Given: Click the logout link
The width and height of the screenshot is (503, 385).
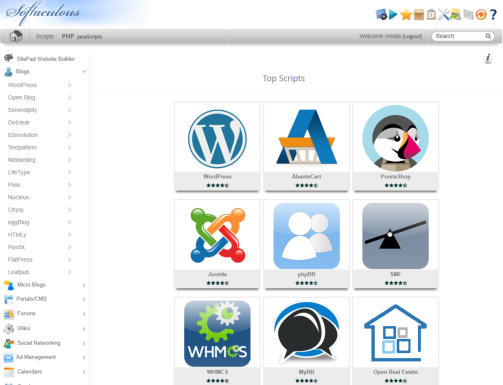Looking at the screenshot, I should (412, 36).
